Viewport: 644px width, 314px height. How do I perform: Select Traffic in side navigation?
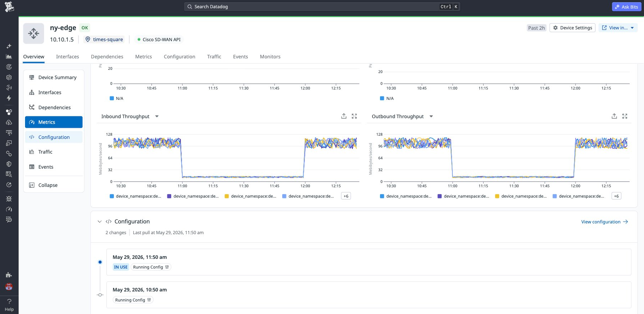[x=54, y=152]
